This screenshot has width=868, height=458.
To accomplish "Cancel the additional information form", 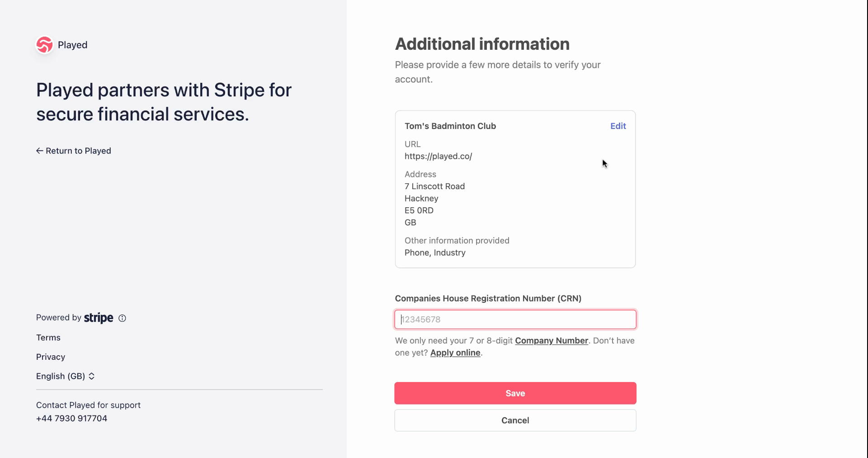I will click(515, 420).
